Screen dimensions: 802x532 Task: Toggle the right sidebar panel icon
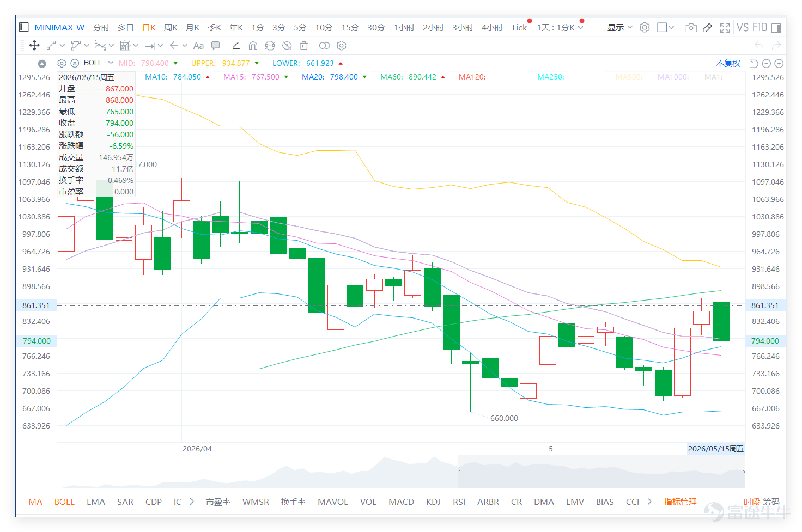(x=776, y=28)
